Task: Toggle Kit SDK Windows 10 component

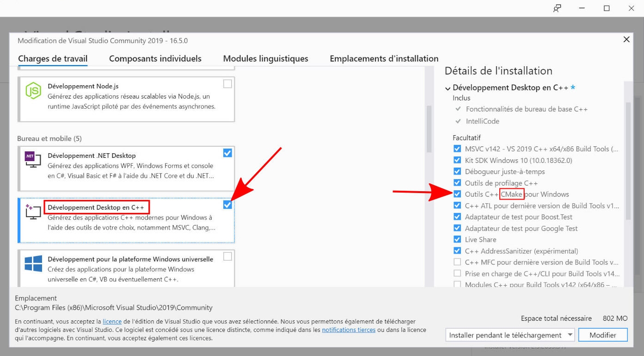Action: pos(457,160)
